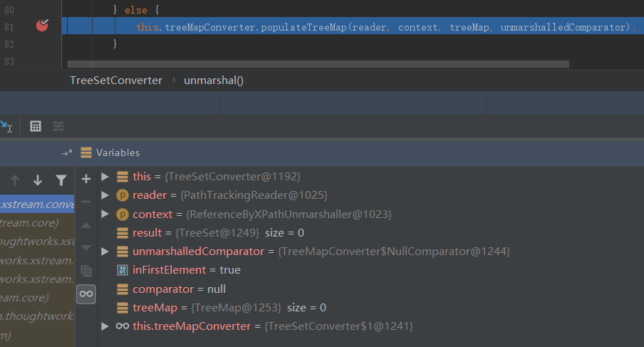Go to next frame with down arrow
Image resolution: width=644 pixels, height=347 pixels.
(38, 180)
